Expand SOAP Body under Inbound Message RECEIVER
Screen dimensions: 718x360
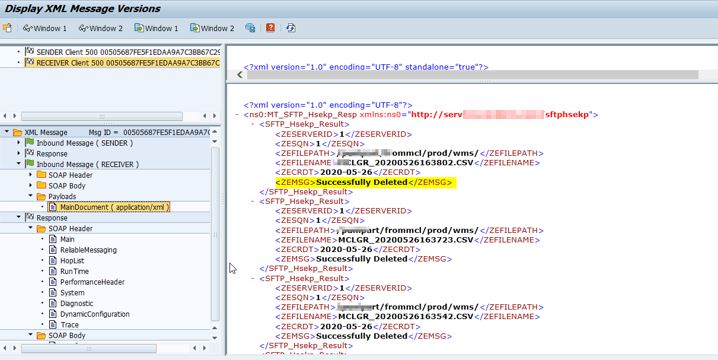tap(31, 185)
